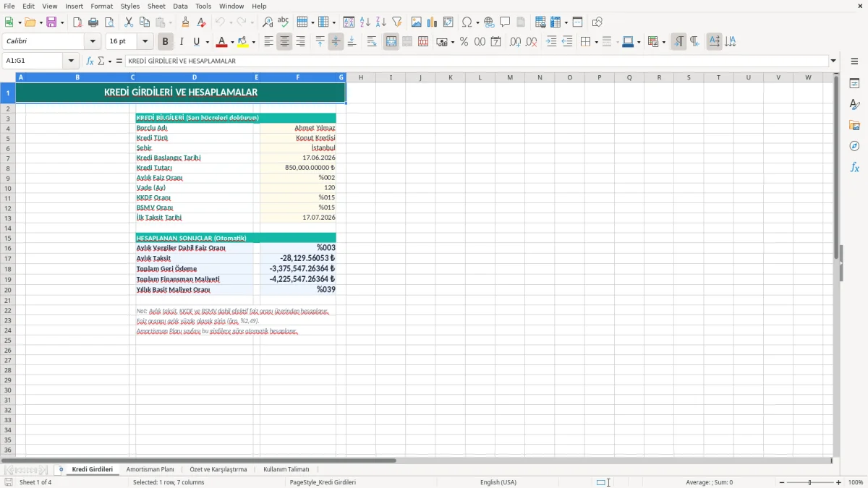Viewport: 868px width, 488px height.
Task: Select the row 17 header
Action: point(7,258)
